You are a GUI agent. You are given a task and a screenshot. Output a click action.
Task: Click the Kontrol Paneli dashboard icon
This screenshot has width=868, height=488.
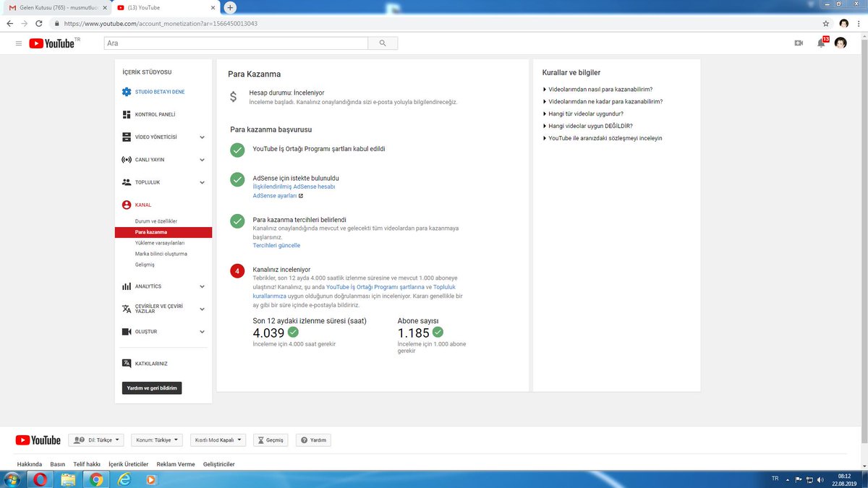(x=127, y=114)
